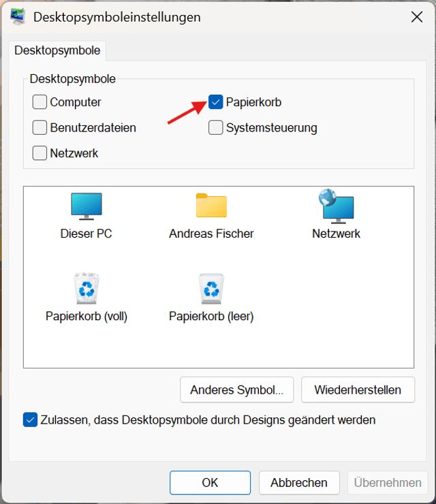Close the Desktopsymboleinstellungen dialog
This screenshot has width=436, height=504.
tap(417, 17)
